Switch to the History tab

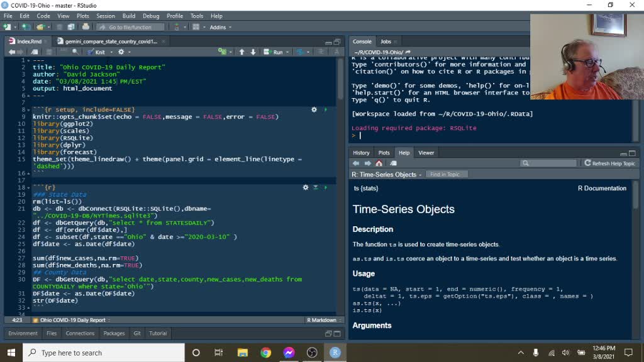pos(361,153)
